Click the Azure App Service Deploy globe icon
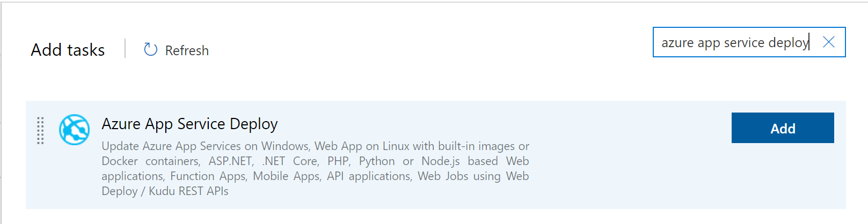 (x=74, y=130)
